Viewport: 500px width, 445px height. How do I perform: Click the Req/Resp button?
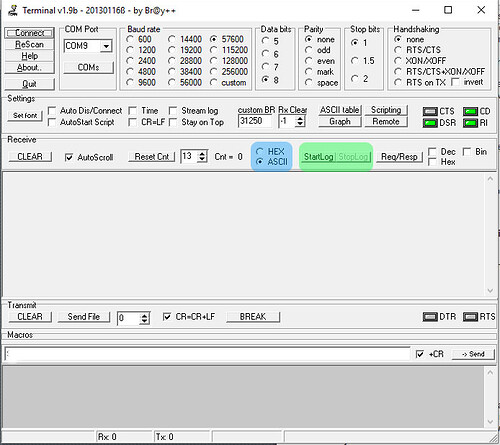click(x=399, y=157)
